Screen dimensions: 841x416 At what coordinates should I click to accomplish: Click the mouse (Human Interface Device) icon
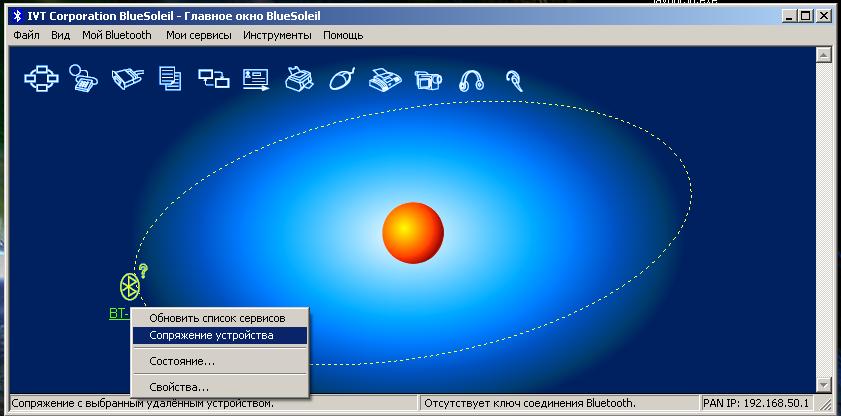pos(342,78)
